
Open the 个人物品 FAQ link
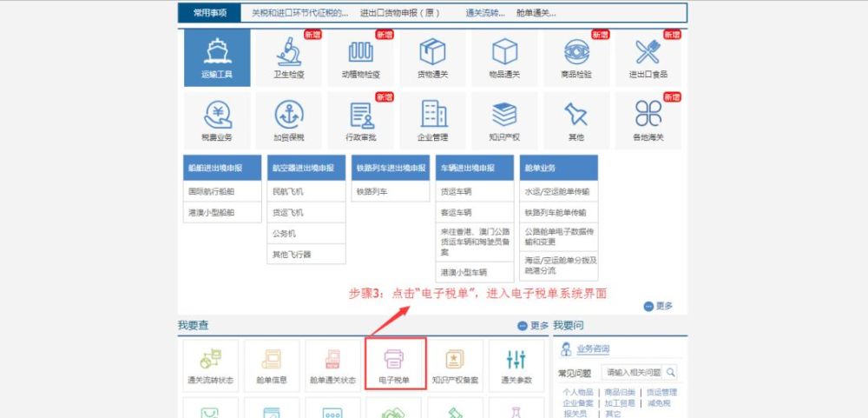click(x=578, y=392)
